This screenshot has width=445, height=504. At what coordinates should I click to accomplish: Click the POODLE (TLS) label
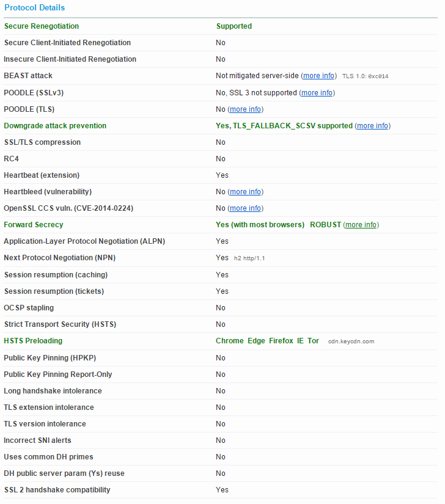coord(29,109)
